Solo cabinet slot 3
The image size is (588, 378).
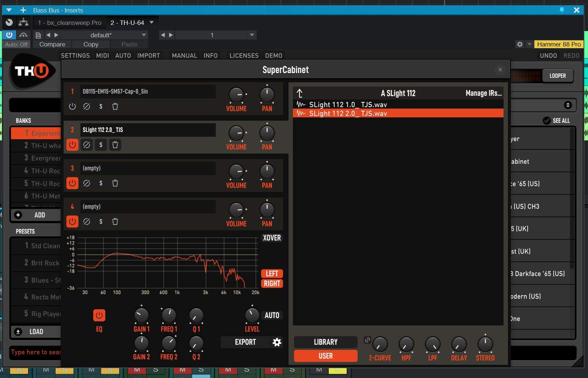coord(101,183)
